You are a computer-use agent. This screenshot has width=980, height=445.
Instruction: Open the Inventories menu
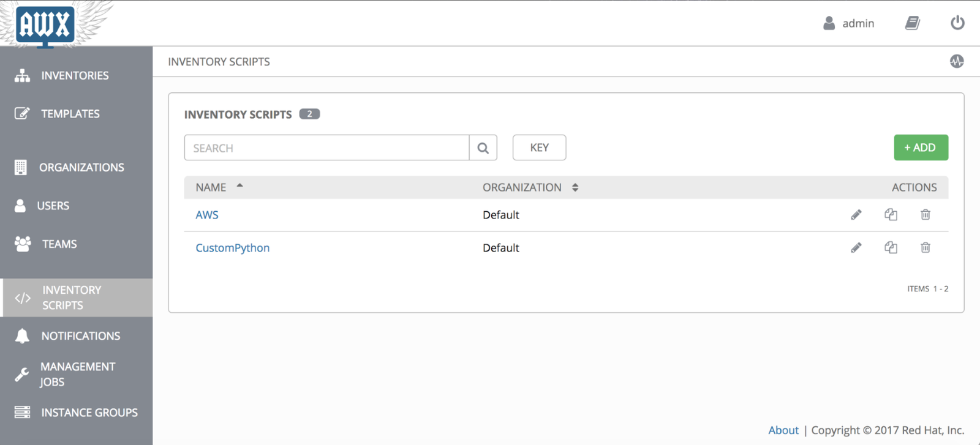tap(76, 75)
